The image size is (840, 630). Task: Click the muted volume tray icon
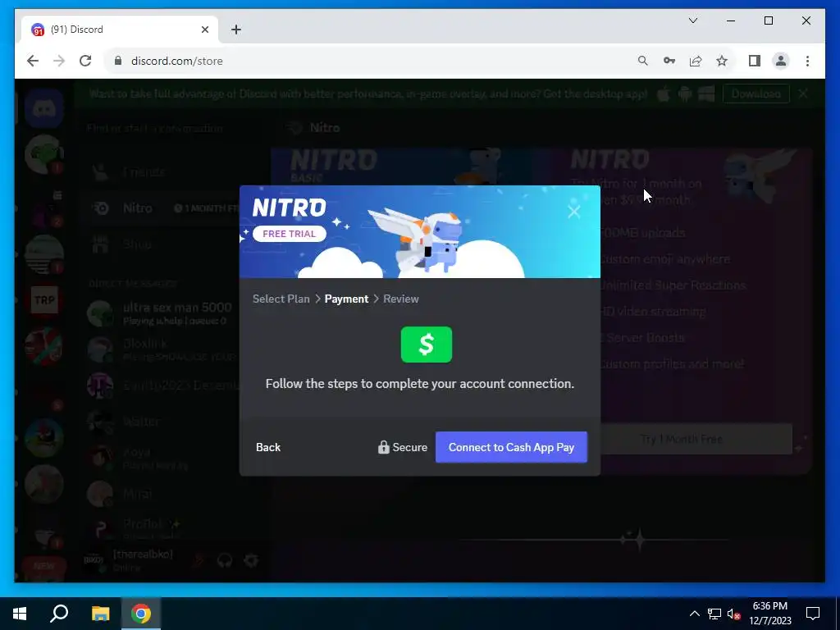(x=733, y=614)
